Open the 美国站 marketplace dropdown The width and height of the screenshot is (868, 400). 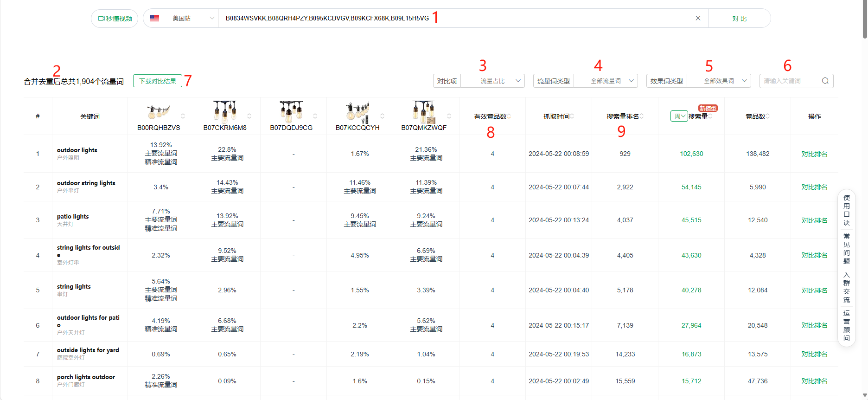point(181,18)
